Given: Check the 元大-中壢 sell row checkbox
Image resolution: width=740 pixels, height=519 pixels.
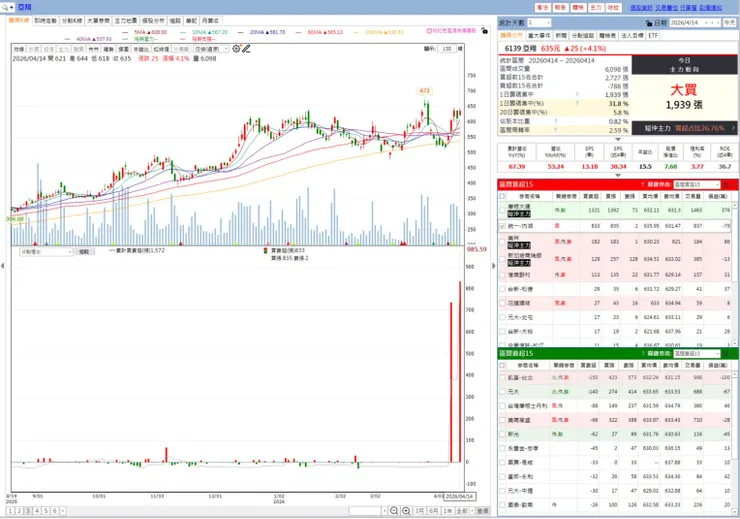Looking at the screenshot, I should click(502, 491).
